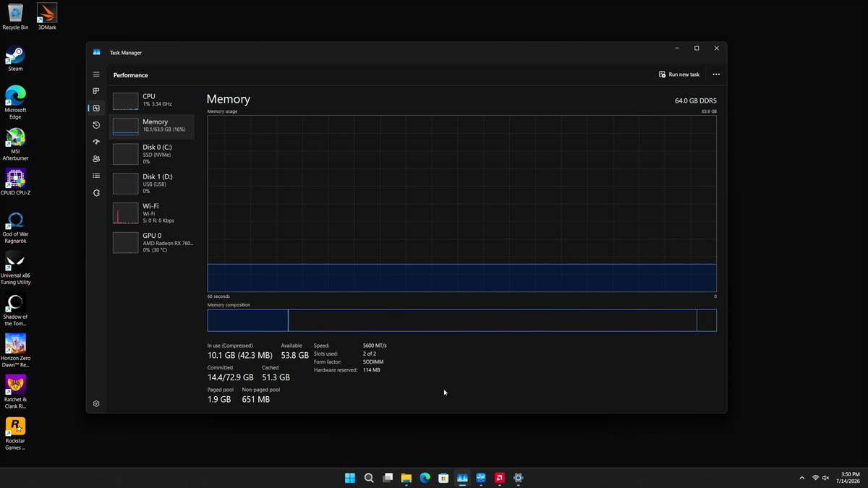Viewport: 868px width, 488px height.
Task: Show hidden system tray icons chevron
Action: [801, 478]
